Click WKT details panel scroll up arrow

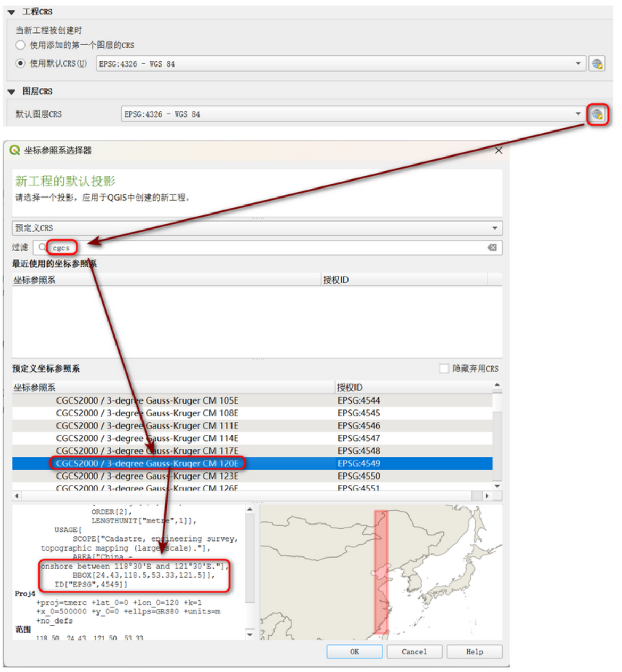(x=250, y=510)
